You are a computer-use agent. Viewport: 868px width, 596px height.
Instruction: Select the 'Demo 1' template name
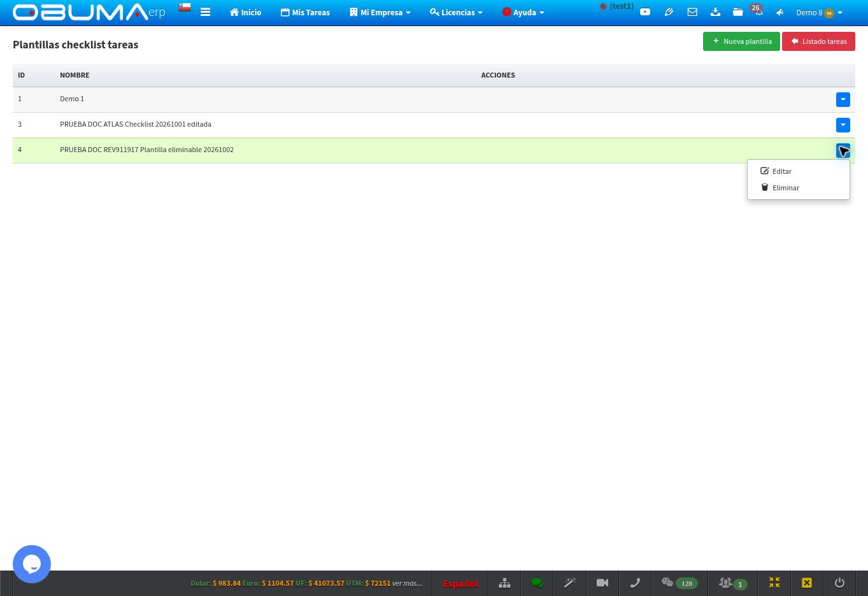[x=72, y=99]
